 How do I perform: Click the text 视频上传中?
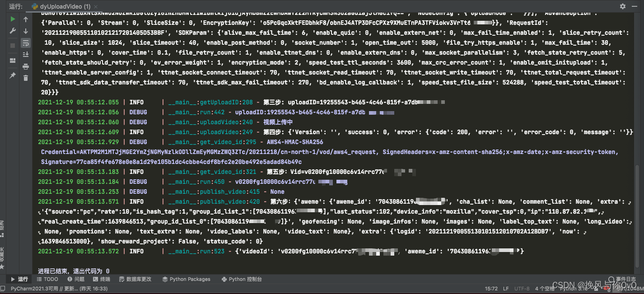[x=278, y=122]
